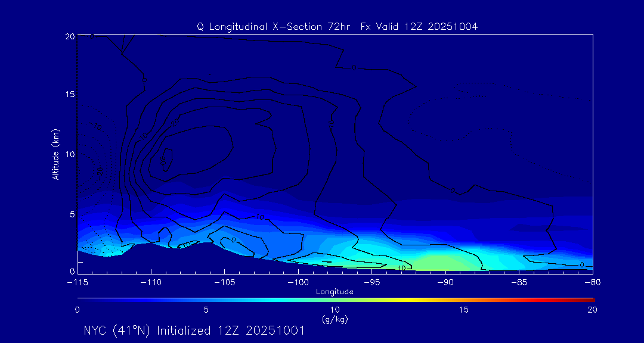Click the 'Longitude' horizontal axis label

point(335,292)
